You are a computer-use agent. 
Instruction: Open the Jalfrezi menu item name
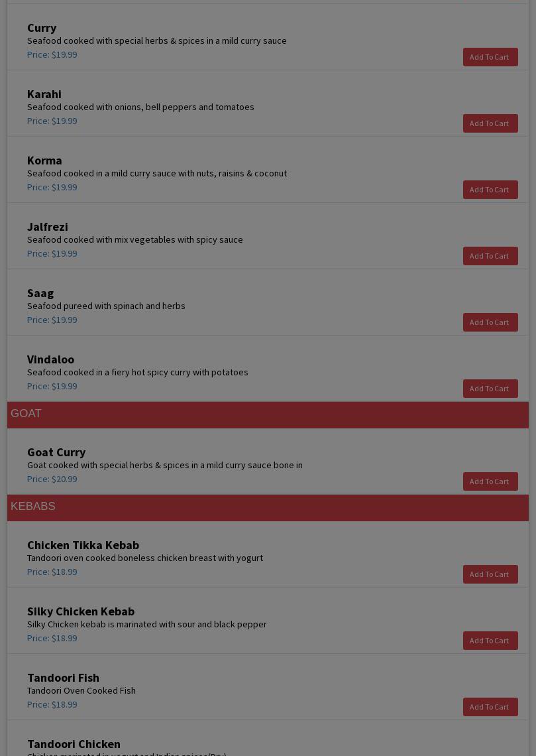[x=47, y=227]
